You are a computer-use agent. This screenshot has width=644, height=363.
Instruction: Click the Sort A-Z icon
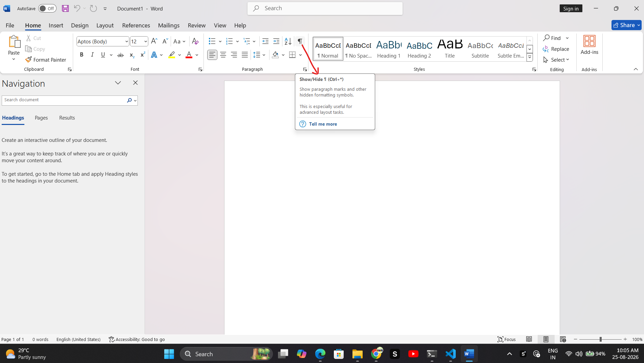coord(288,41)
